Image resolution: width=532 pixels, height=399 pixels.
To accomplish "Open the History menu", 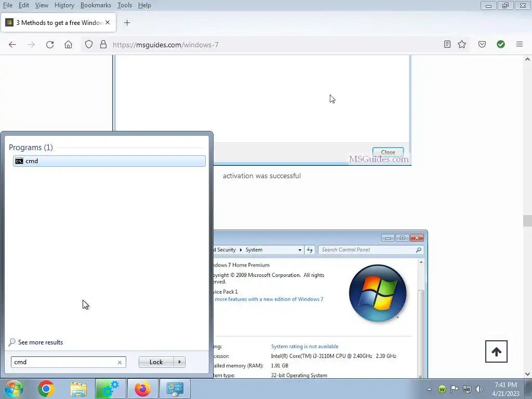I will pos(64,5).
